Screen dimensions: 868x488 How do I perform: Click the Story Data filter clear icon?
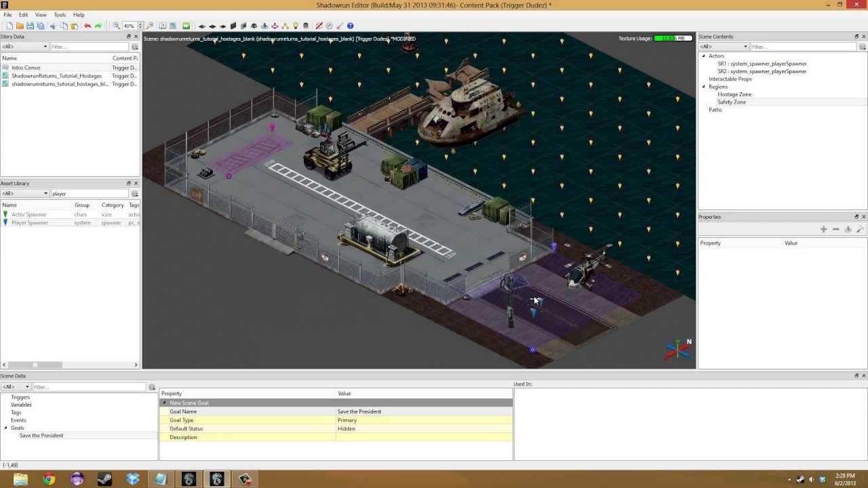pyautogui.click(x=135, y=47)
